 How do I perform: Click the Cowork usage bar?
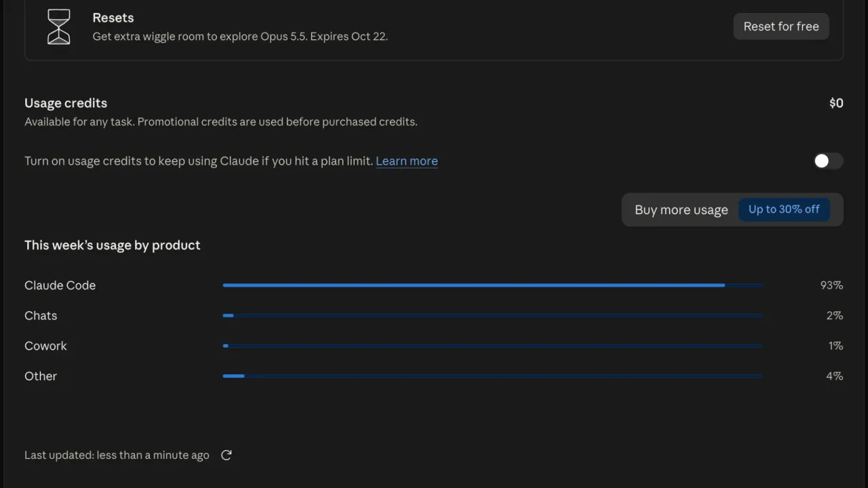[x=493, y=346]
